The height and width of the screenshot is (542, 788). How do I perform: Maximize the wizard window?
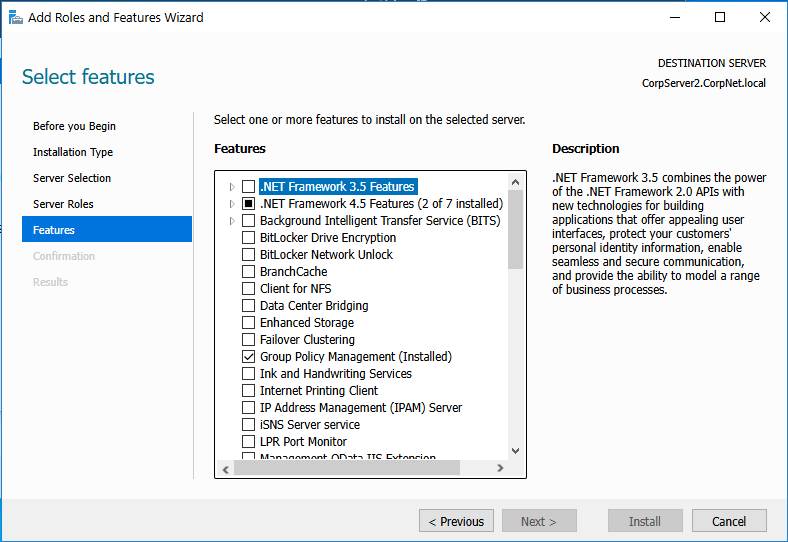tap(719, 17)
